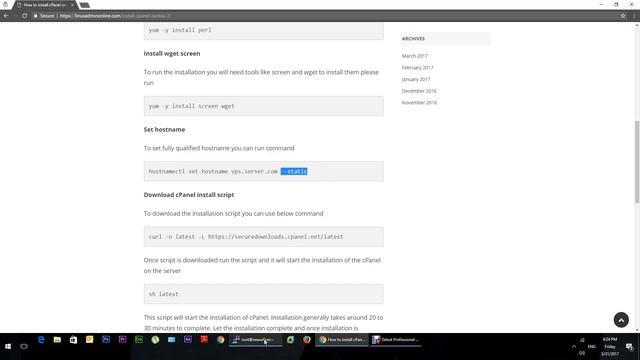
Task: Launch Firefox from the taskbar
Action: [307, 340]
